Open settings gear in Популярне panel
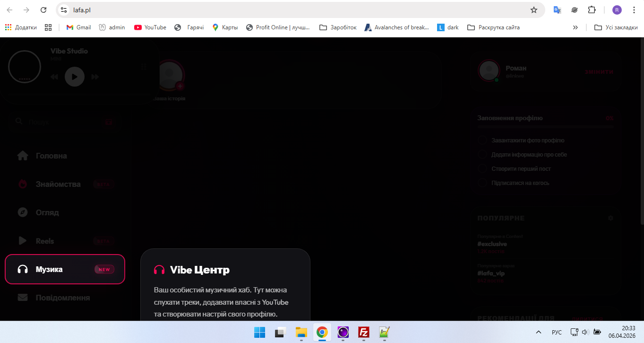644x343 pixels. [x=610, y=218]
